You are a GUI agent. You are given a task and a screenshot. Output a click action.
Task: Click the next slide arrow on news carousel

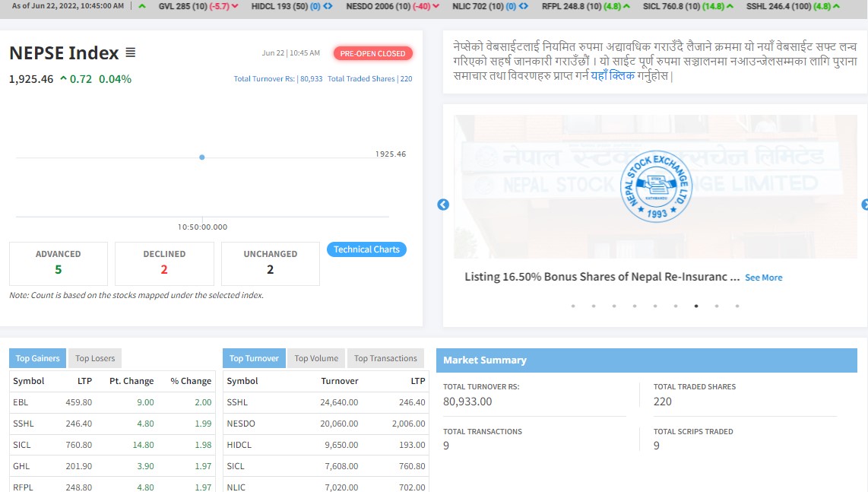(865, 205)
